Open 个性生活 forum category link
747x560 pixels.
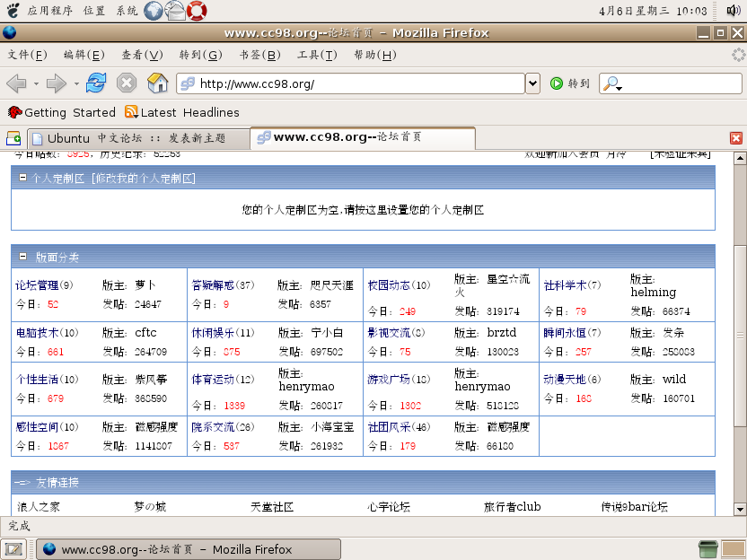37,379
